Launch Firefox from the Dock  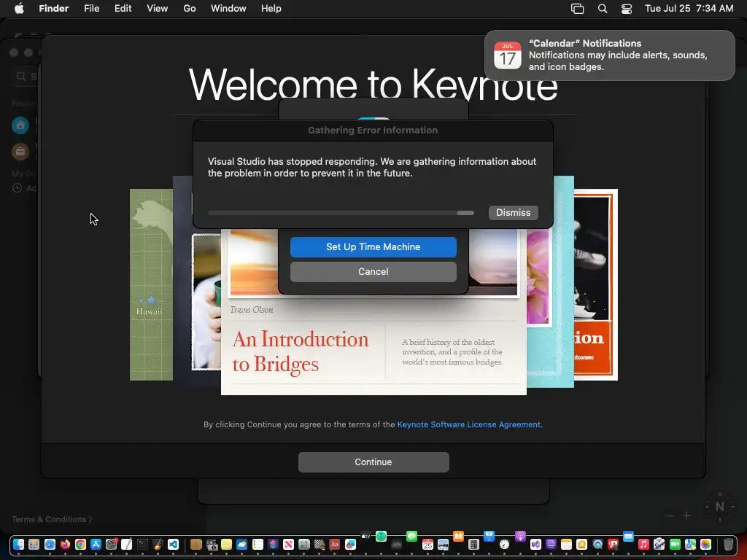pyautogui.click(x=65, y=544)
